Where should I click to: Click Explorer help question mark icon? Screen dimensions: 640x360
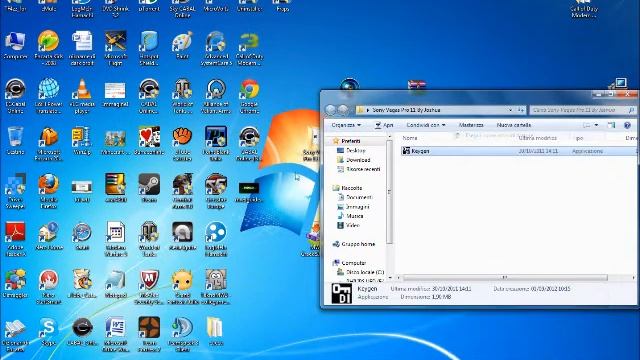click(x=627, y=125)
